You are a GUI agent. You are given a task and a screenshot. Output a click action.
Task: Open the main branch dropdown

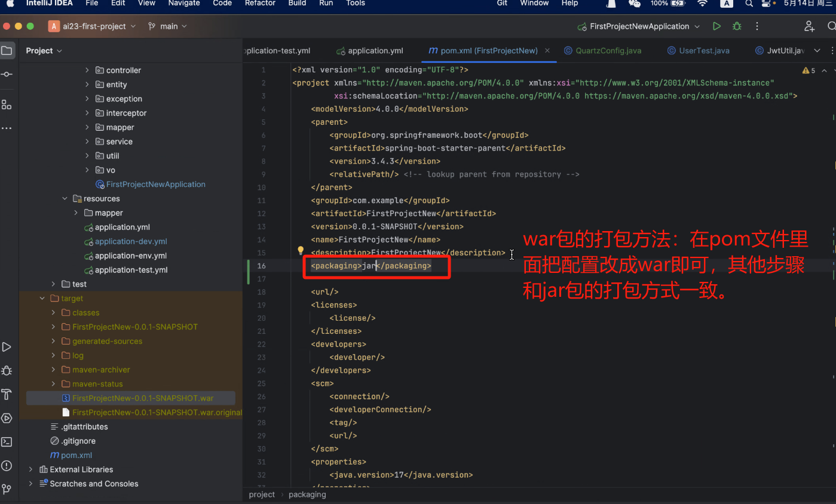pyautogui.click(x=167, y=26)
